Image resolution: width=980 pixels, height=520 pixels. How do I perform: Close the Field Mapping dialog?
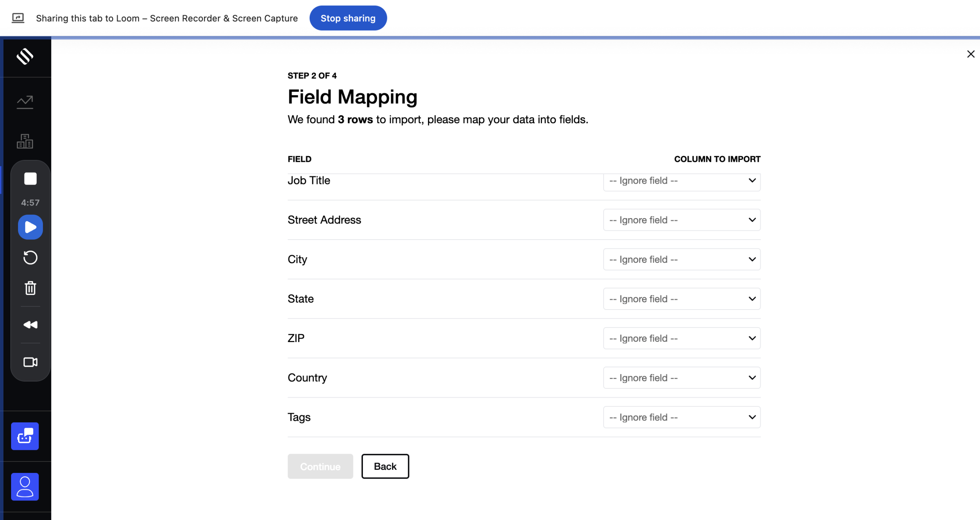click(970, 54)
